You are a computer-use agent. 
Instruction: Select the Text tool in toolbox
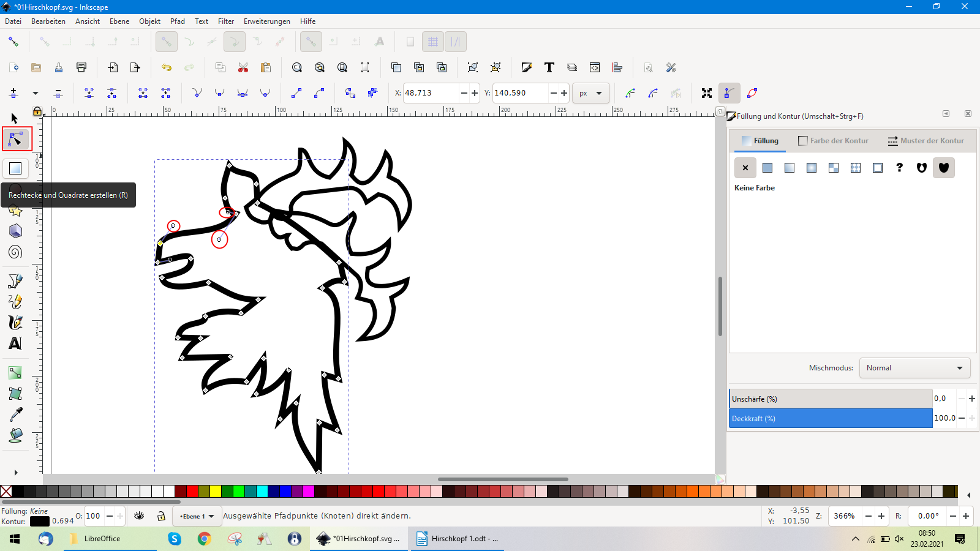tap(15, 343)
